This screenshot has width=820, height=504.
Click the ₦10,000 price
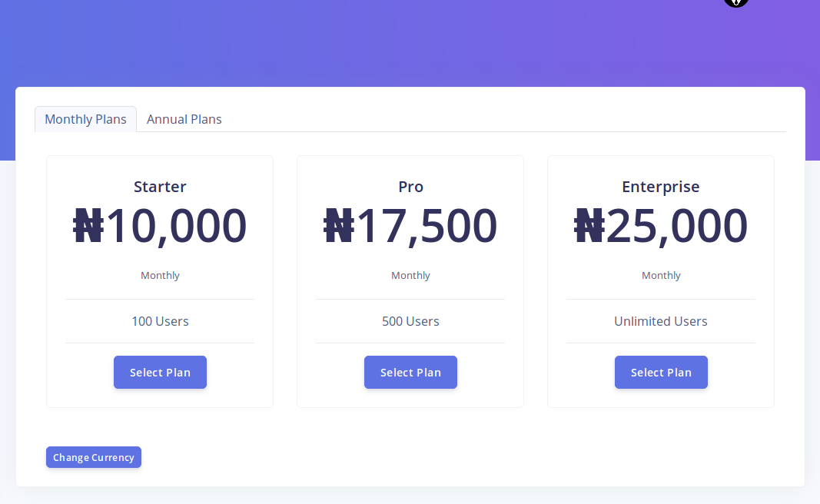point(160,226)
